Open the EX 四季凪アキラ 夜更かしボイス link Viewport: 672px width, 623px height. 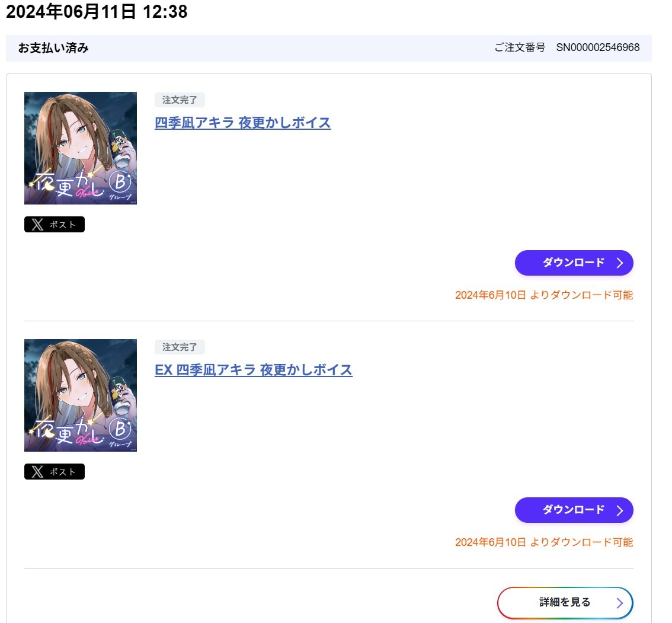pyautogui.click(x=253, y=370)
